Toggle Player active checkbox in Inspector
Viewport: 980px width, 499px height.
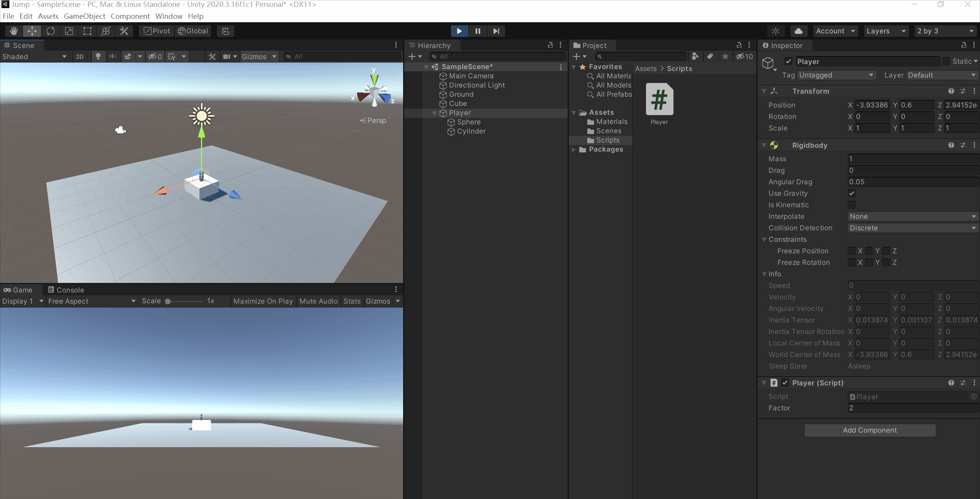tap(788, 61)
